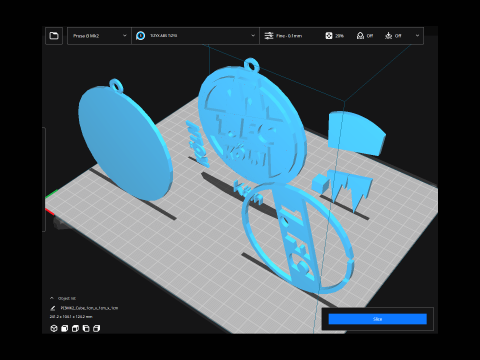
Task: Select the solid disc model with loop
Action: (125, 143)
